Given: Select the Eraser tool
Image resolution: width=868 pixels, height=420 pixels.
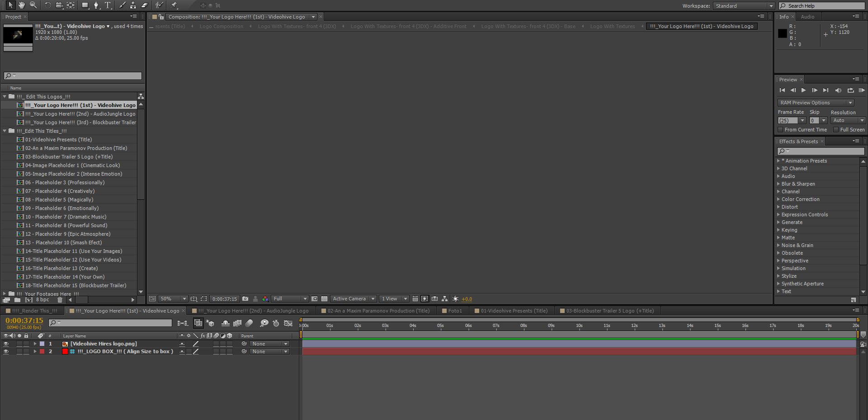Looking at the screenshot, I should 145,5.
